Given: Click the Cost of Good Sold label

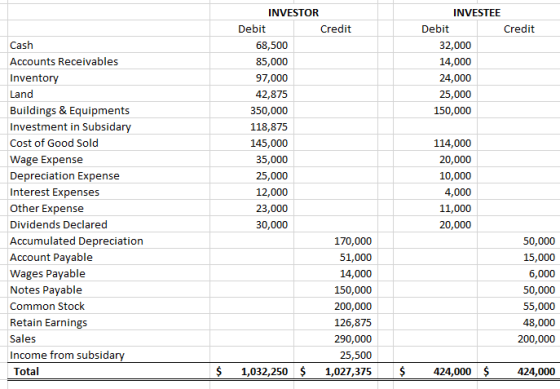Looking at the screenshot, I should [54, 143].
